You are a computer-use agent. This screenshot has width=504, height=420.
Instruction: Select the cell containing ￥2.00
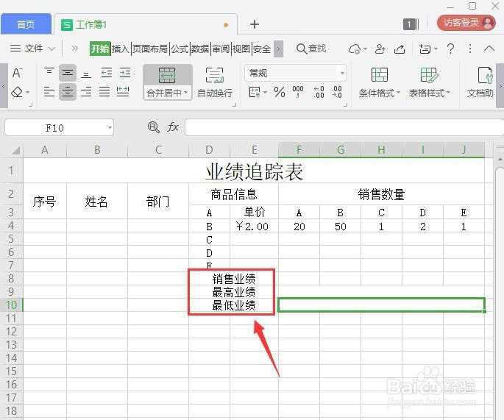point(254,227)
